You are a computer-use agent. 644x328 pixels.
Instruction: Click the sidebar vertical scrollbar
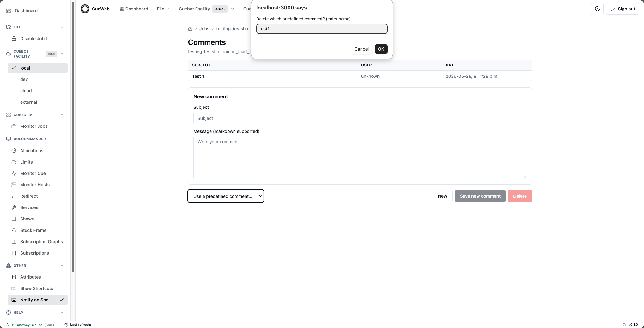73,137
